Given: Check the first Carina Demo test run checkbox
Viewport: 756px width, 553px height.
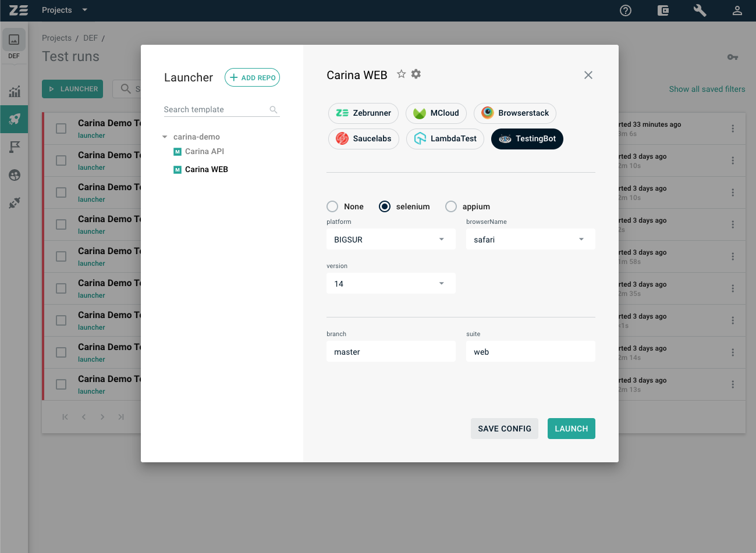Looking at the screenshot, I should pos(61,129).
